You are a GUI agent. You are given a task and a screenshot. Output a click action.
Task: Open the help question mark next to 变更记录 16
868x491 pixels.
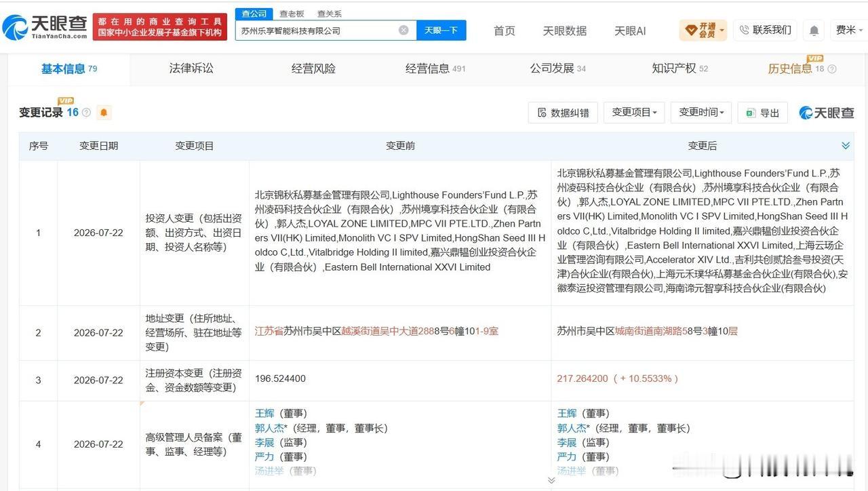pos(86,113)
